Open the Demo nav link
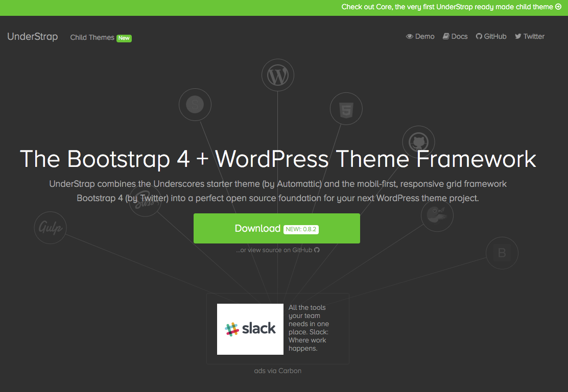The image size is (568, 392). coord(420,36)
